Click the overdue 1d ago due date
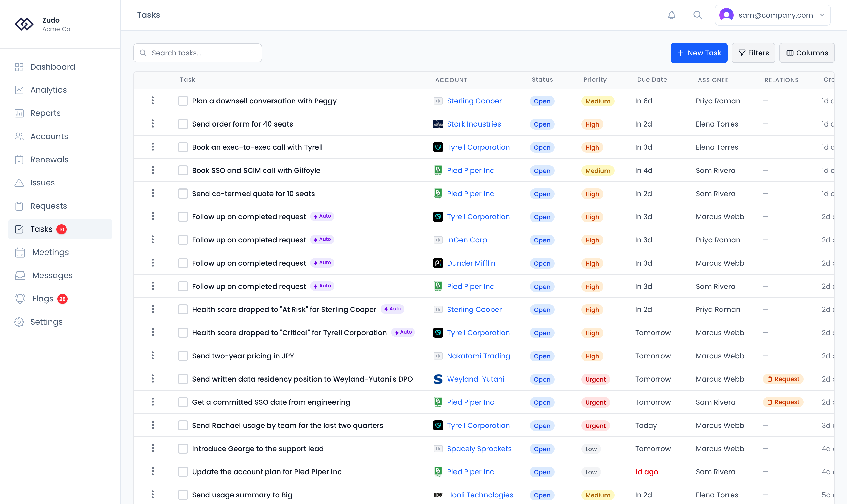 (647, 472)
